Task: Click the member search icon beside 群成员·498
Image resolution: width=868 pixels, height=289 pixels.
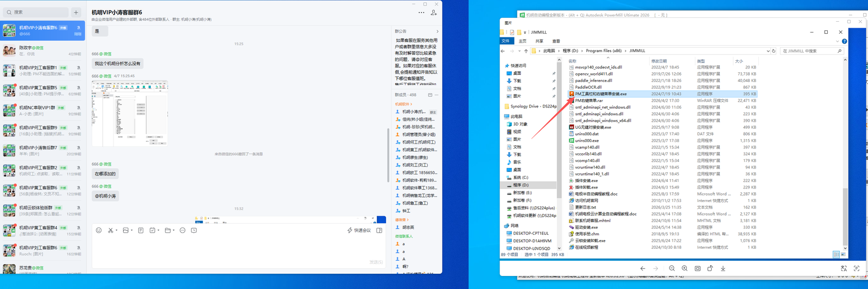Action: click(430, 95)
